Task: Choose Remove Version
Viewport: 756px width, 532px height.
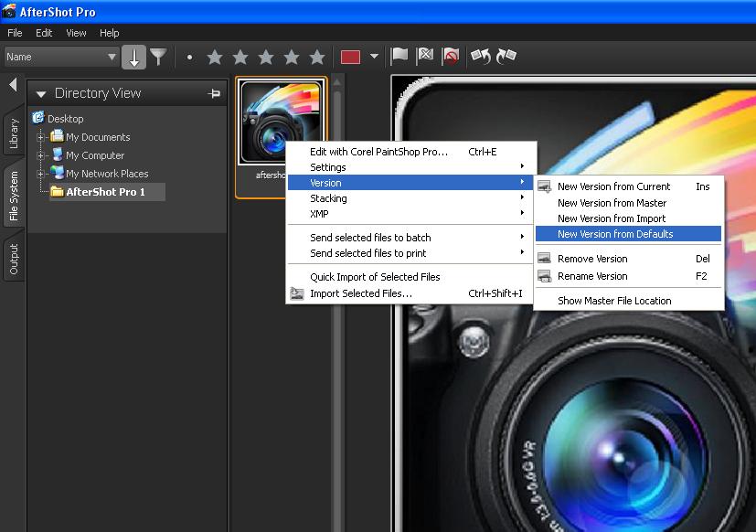Action: [x=629, y=259]
